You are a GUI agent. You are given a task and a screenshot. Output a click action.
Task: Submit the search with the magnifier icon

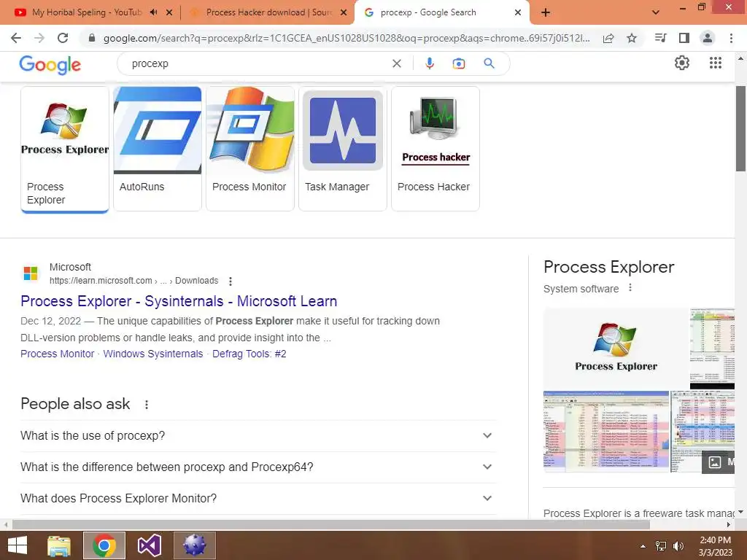(489, 63)
